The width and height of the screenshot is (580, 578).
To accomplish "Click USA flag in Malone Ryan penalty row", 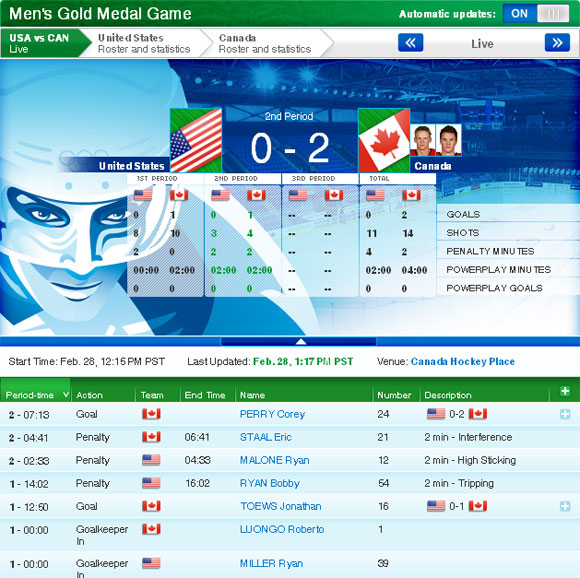I will 151,460.
